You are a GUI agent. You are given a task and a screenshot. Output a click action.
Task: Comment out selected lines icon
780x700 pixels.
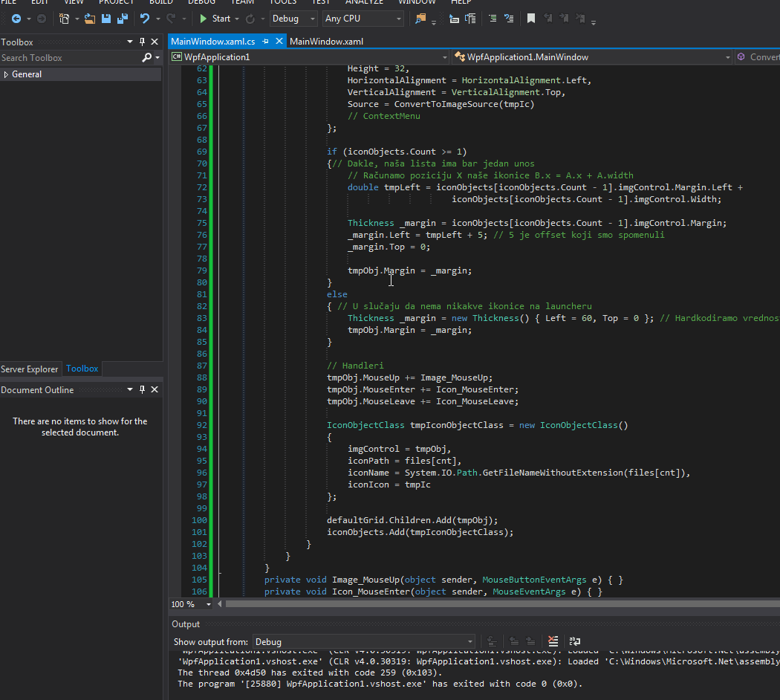pos(491,19)
